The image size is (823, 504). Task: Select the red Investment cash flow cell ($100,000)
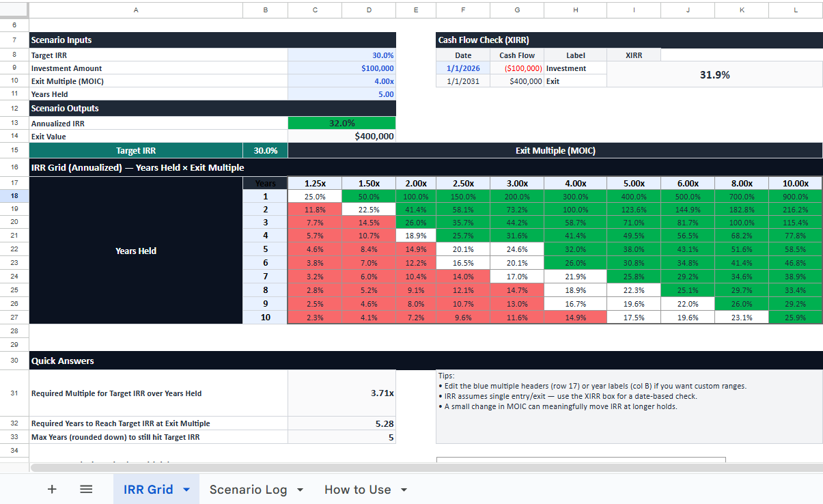516,68
